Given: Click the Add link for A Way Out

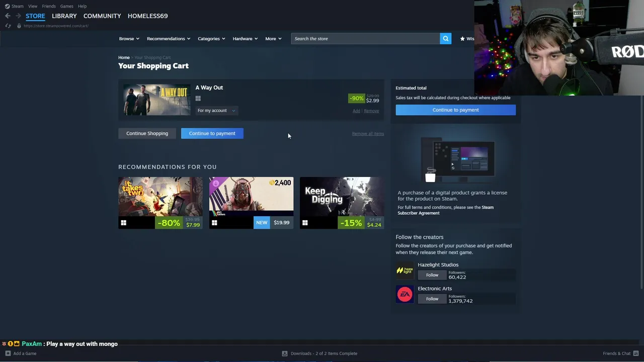Looking at the screenshot, I should click(356, 111).
